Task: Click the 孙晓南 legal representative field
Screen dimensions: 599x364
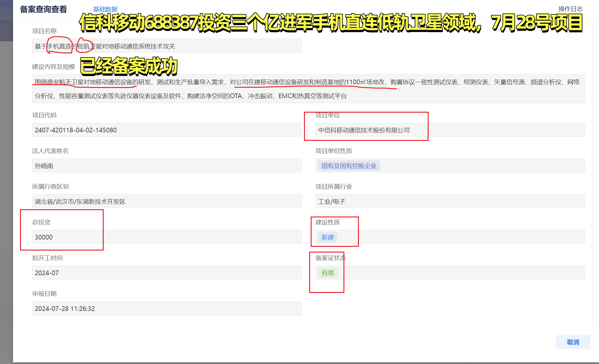Action: click(167, 165)
